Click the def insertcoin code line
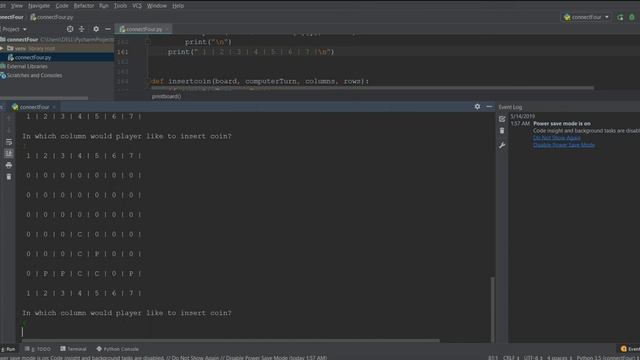This screenshot has height=360, width=640. click(x=260, y=81)
